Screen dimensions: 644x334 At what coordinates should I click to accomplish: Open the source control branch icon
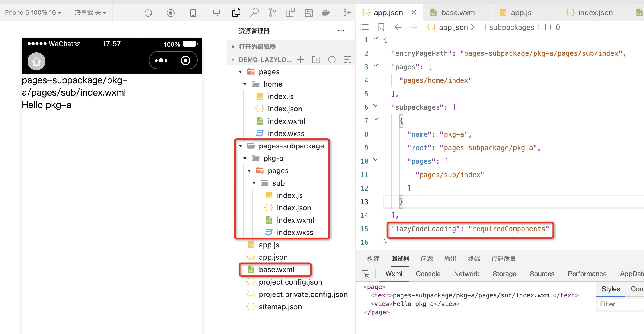point(272,12)
